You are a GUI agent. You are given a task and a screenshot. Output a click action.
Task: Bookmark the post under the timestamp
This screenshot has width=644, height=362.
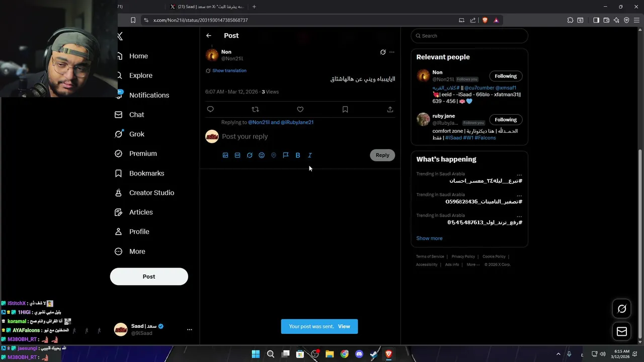pyautogui.click(x=345, y=109)
